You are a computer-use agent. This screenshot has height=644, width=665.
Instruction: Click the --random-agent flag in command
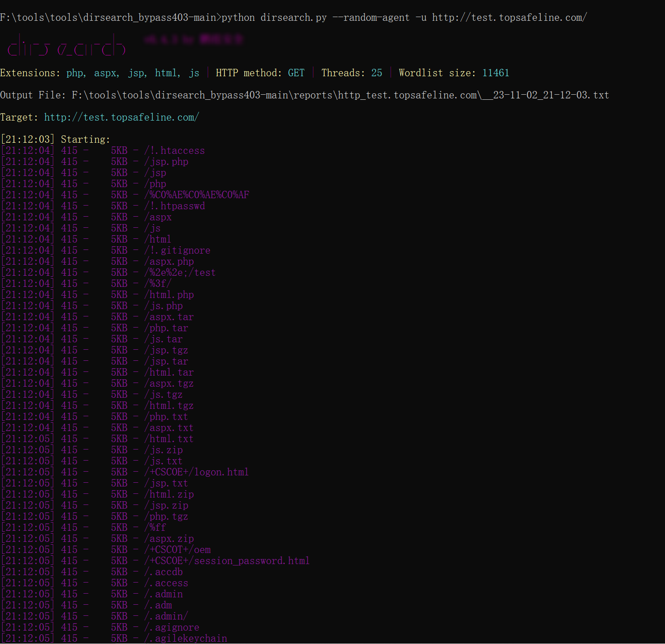(x=370, y=18)
